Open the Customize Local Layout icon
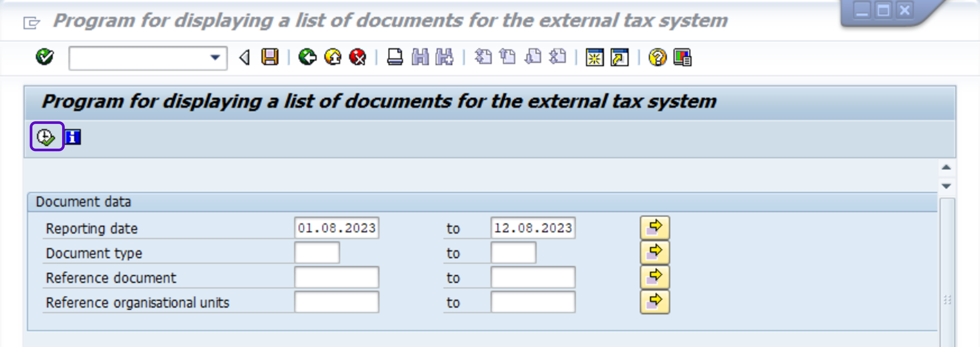The image size is (980, 347). (682, 58)
